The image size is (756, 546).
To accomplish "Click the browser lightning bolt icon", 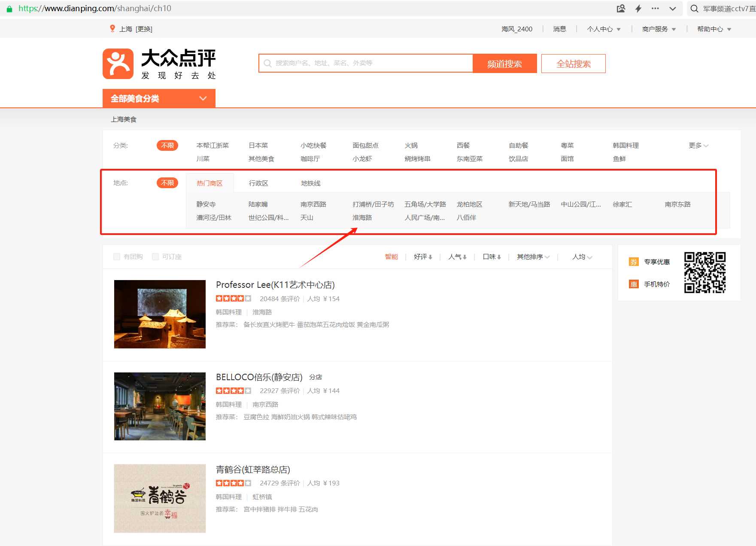I will tap(638, 9).
